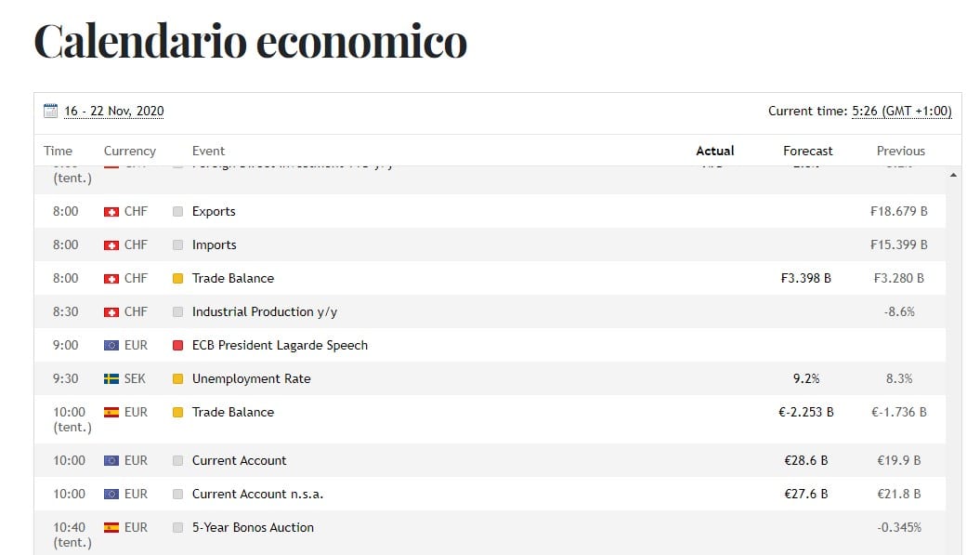Click the Spanish flag beside EUR Trade Balance
This screenshot has height=555, width=980.
point(111,411)
